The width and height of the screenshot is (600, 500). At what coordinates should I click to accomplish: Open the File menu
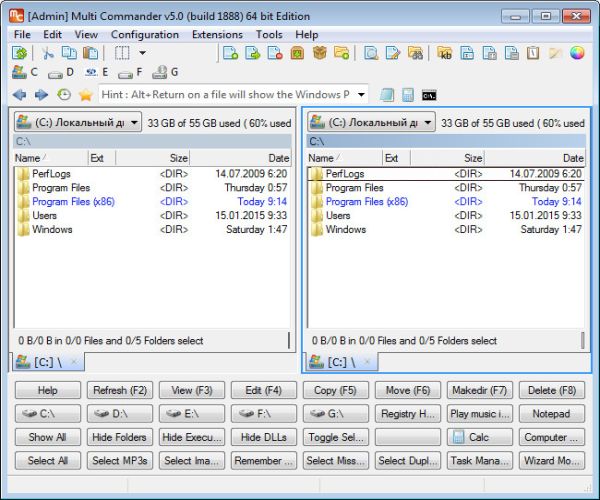coord(22,34)
